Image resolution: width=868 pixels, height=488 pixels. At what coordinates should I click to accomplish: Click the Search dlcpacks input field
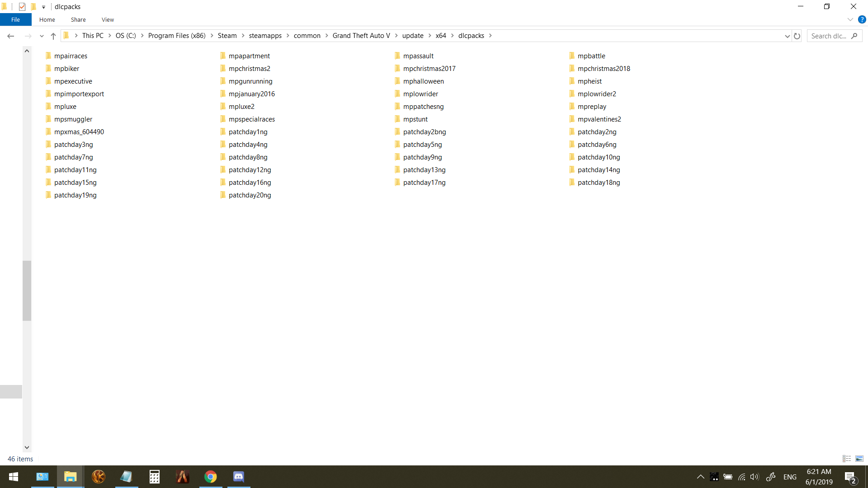829,36
